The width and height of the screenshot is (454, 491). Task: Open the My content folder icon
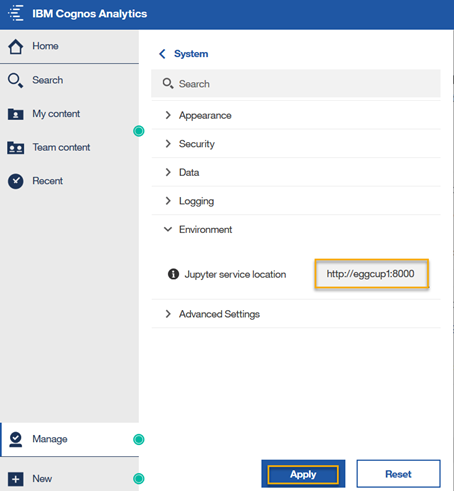tap(16, 114)
